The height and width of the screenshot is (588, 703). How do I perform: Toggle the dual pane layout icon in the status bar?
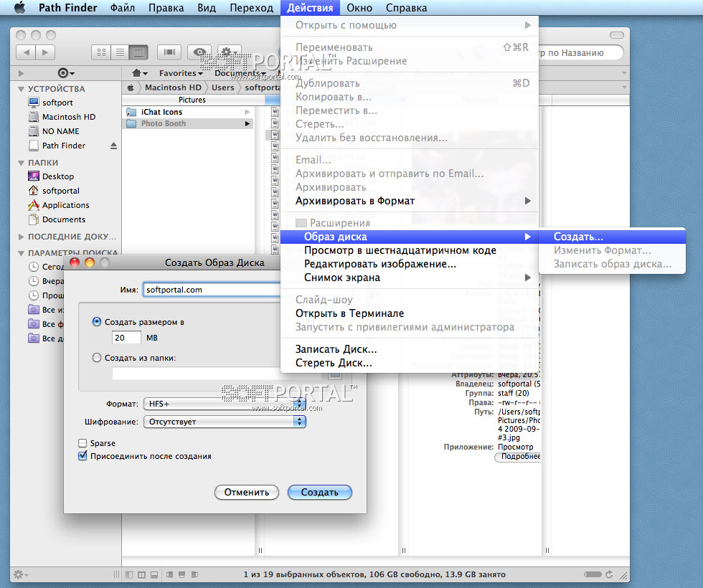click(141, 574)
